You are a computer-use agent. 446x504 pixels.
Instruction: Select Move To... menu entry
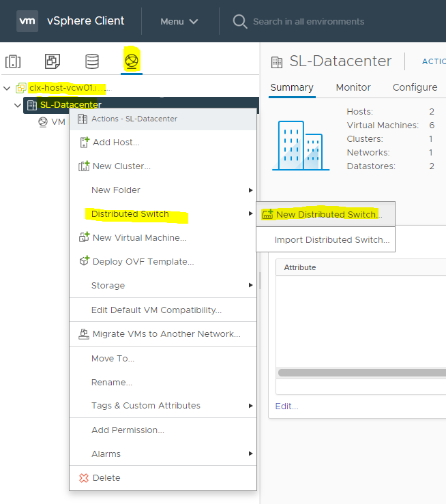163,359
